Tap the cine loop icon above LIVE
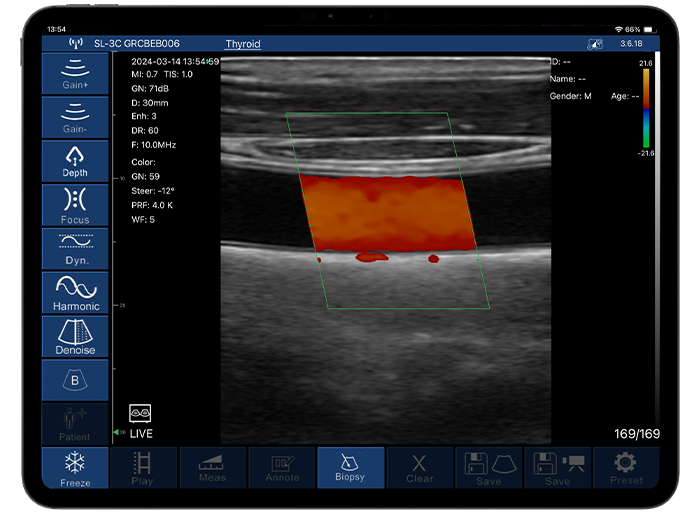Screen dimensions: 700x514 140,414
